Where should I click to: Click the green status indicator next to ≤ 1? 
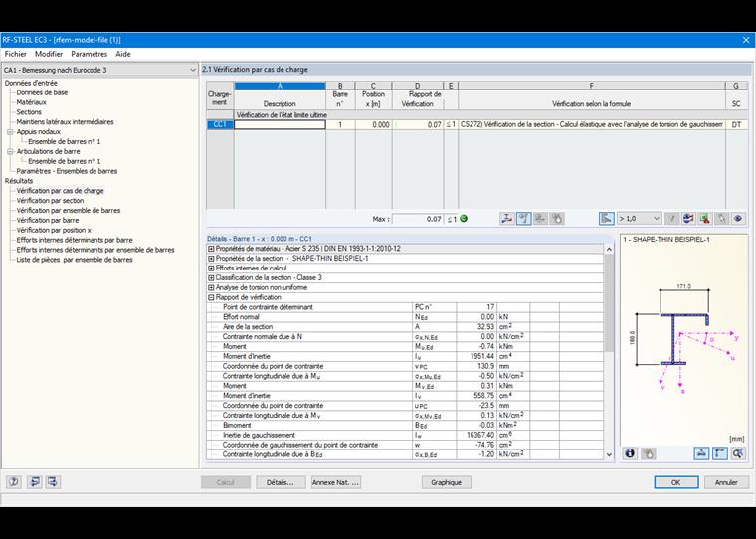(464, 219)
